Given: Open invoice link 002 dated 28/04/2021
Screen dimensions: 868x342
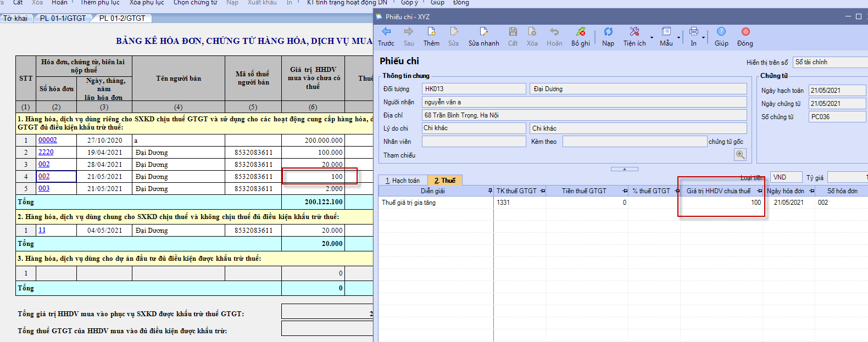Looking at the screenshot, I should point(44,164).
